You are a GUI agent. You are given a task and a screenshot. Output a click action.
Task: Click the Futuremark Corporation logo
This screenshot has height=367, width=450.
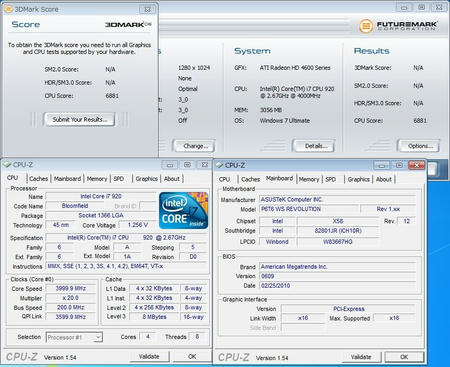coord(398,26)
